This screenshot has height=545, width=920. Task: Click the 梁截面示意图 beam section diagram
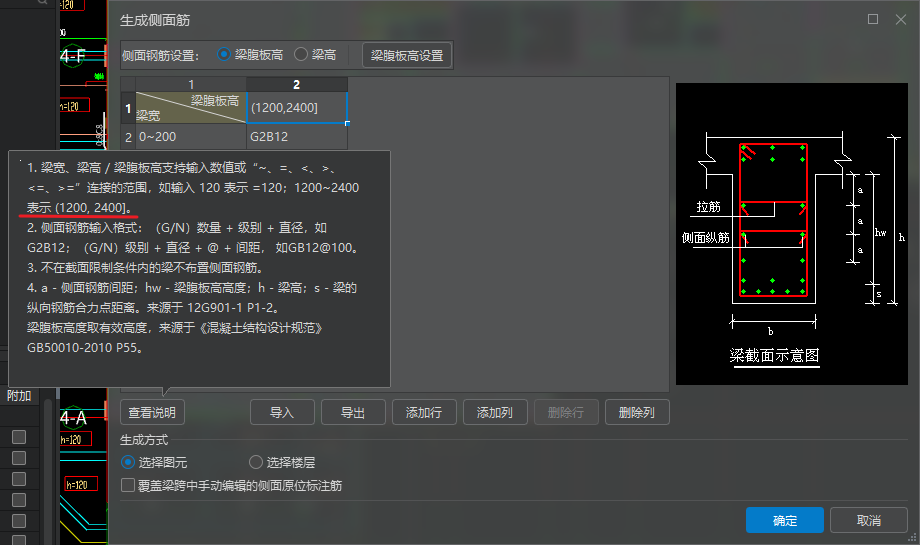point(792,233)
